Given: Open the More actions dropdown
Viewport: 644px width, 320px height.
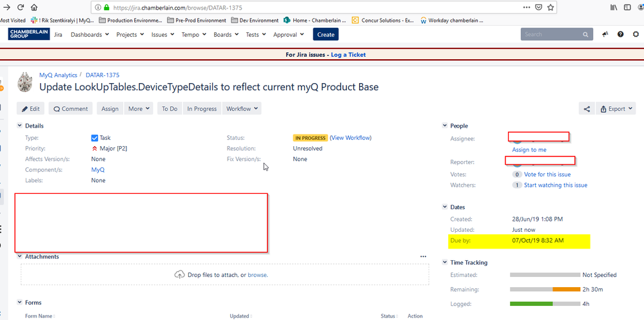Looking at the screenshot, I should click(x=139, y=109).
